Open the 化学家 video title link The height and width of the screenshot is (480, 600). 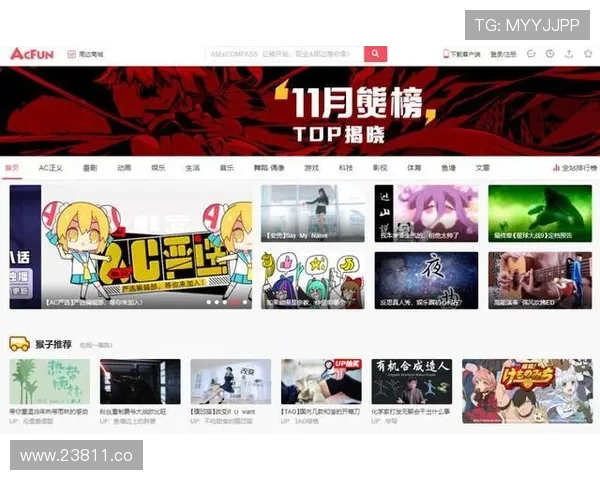411,412
